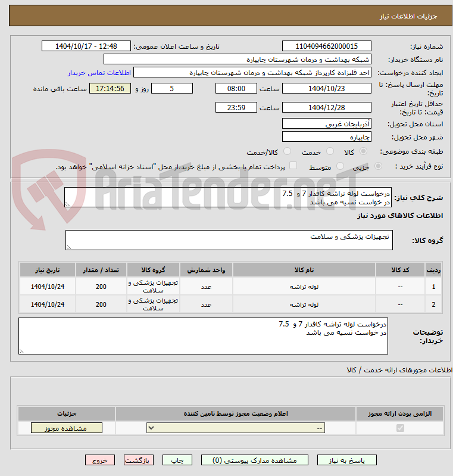453x476 pixels.
Task: Click the need number field 1104094662000015
Action: coord(326,46)
